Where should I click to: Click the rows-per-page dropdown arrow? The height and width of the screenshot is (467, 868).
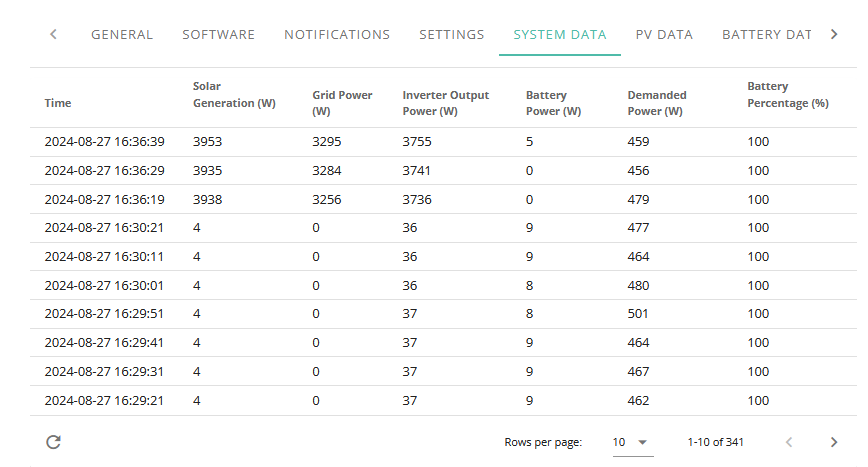pyautogui.click(x=643, y=442)
